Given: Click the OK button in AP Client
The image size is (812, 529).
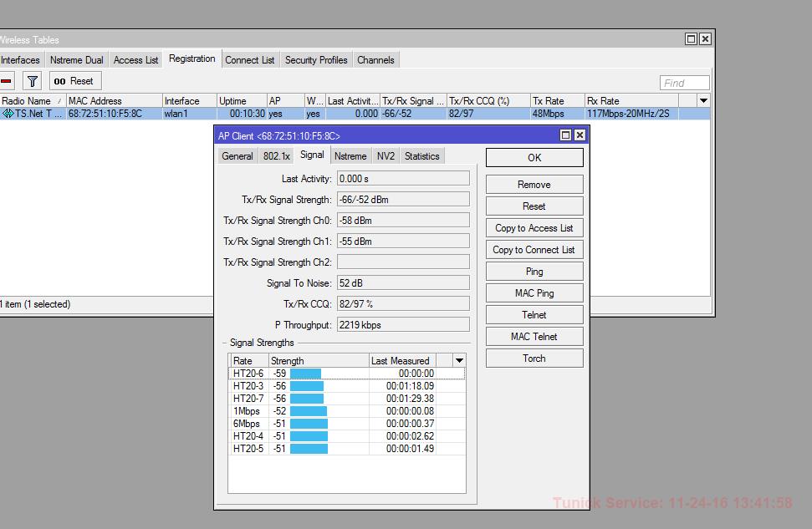Looking at the screenshot, I should tap(534, 157).
